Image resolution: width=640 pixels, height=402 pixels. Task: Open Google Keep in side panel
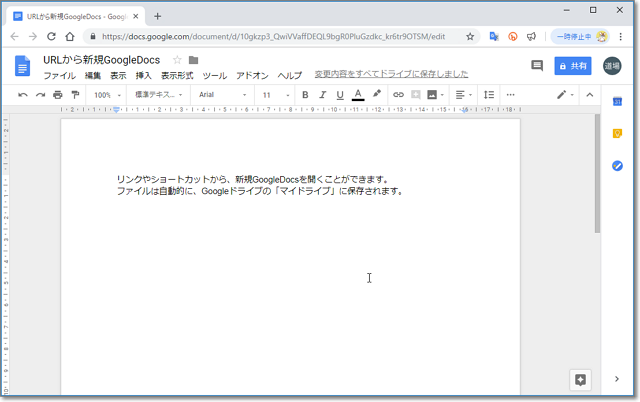(x=617, y=134)
